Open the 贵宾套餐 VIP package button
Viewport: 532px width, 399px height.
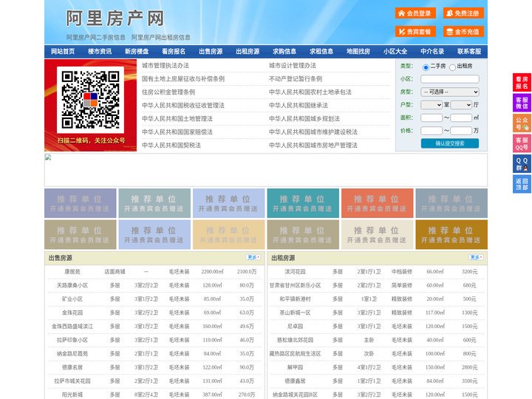tap(415, 32)
